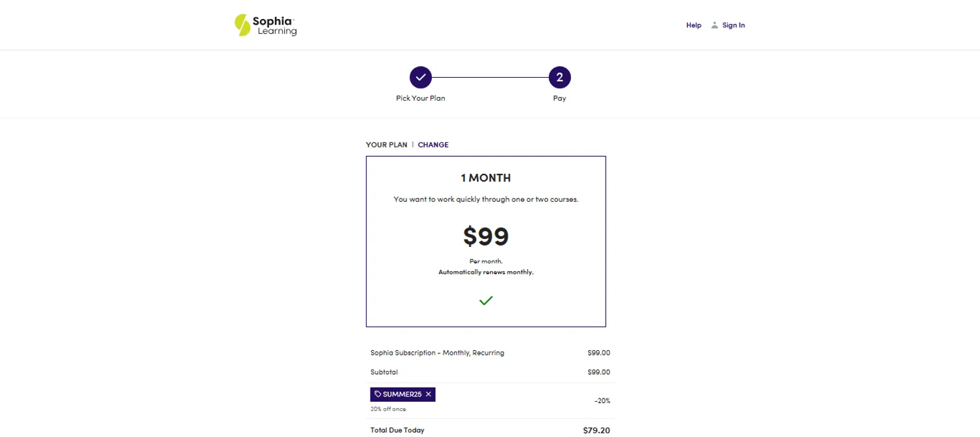Viewport: 980px width, 437px height.
Task: Click the Sophia Learning logo
Action: (x=265, y=25)
